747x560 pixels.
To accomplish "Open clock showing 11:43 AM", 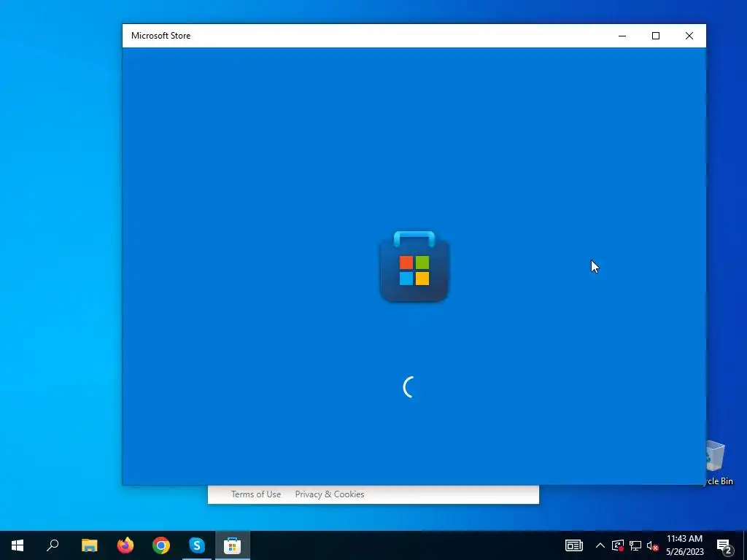I will (684, 545).
